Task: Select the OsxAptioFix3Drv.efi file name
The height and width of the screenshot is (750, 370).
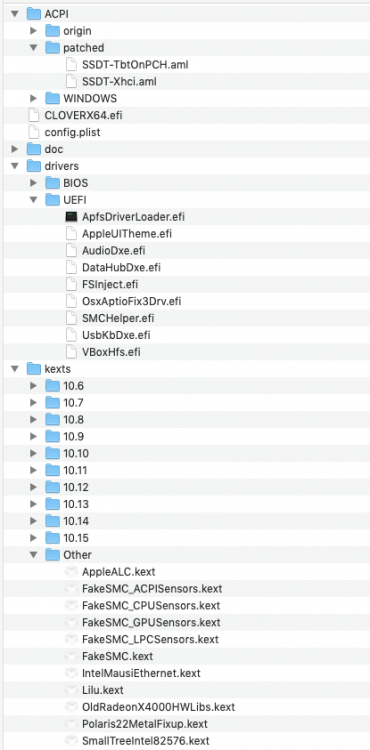Action: [x=131, y=301]
